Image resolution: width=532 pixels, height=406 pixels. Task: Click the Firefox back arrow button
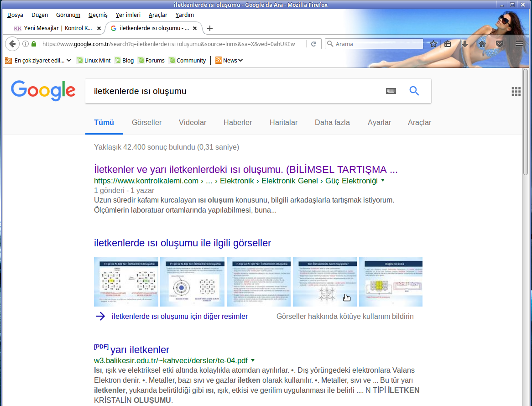click(x=12, y=44)
